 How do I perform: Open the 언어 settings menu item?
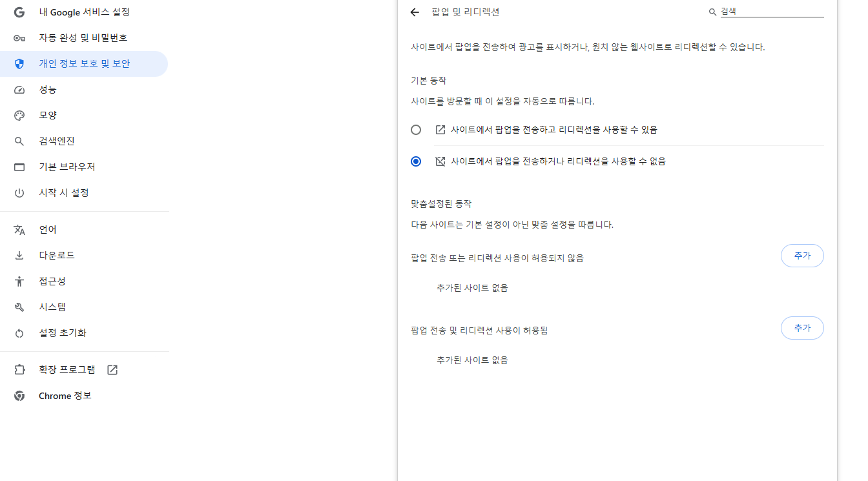click(x=48, y=230)
